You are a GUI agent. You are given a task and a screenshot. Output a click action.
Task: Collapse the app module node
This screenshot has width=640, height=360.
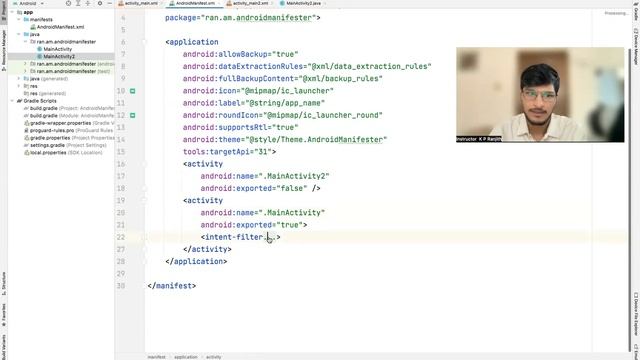12,12
